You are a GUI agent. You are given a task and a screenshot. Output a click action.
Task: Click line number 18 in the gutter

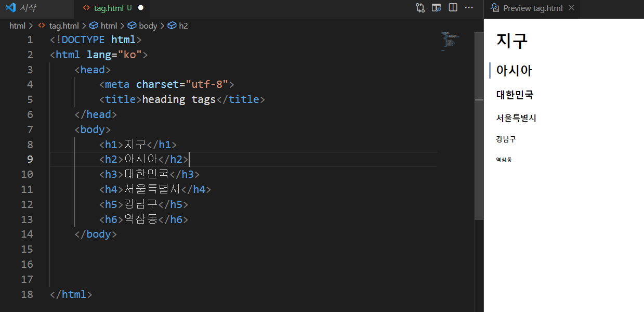pyautogui.click(x=27, y=294)
